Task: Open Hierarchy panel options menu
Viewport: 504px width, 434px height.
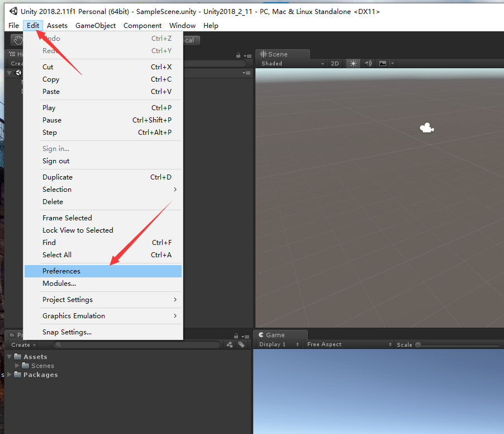Action: (248, 56)
